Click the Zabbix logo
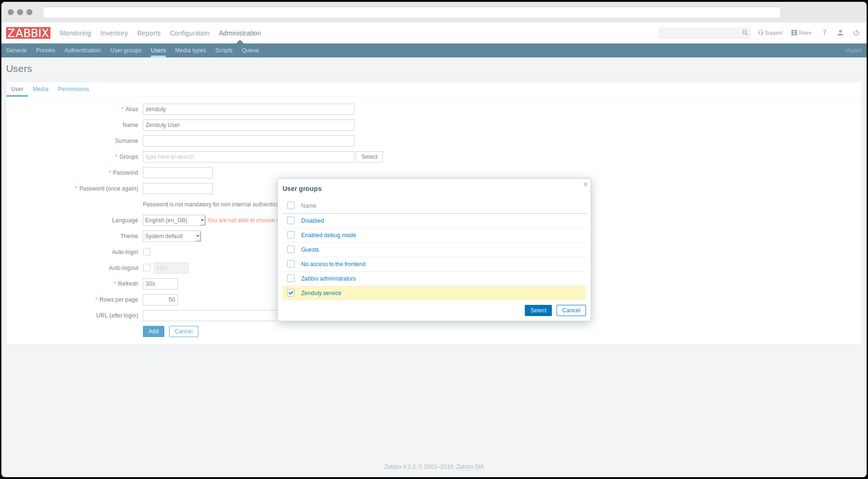Screen dimensions: 868x479 click(28, 33)
